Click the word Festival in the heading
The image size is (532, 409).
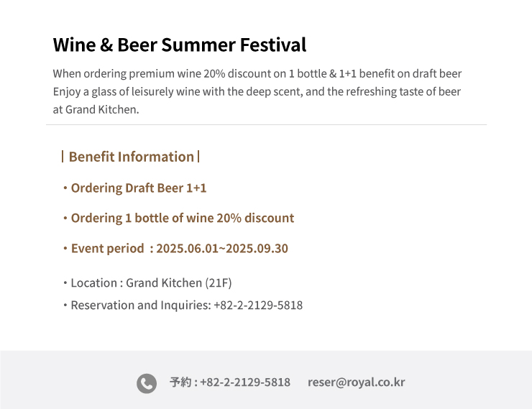pos(273,45)
